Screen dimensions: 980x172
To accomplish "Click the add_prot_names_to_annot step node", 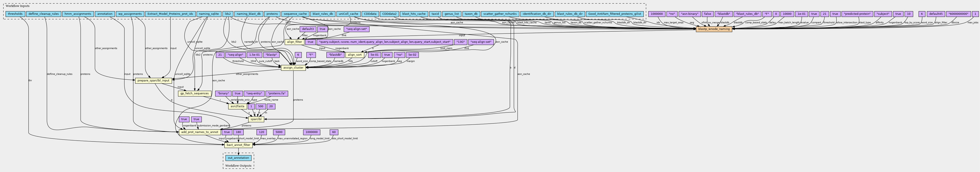I will click(199, 132).
